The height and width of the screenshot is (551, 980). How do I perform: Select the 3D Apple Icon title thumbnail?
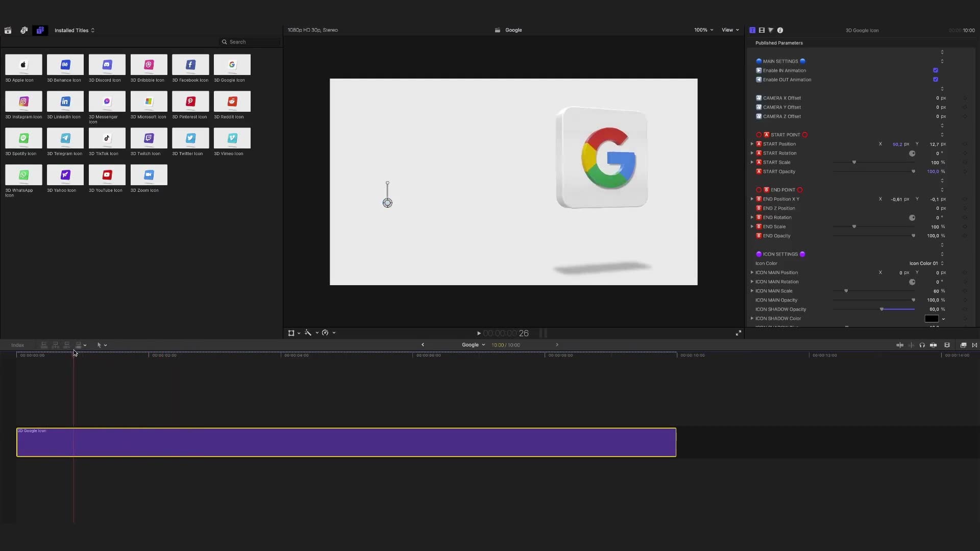click(23, 65)
